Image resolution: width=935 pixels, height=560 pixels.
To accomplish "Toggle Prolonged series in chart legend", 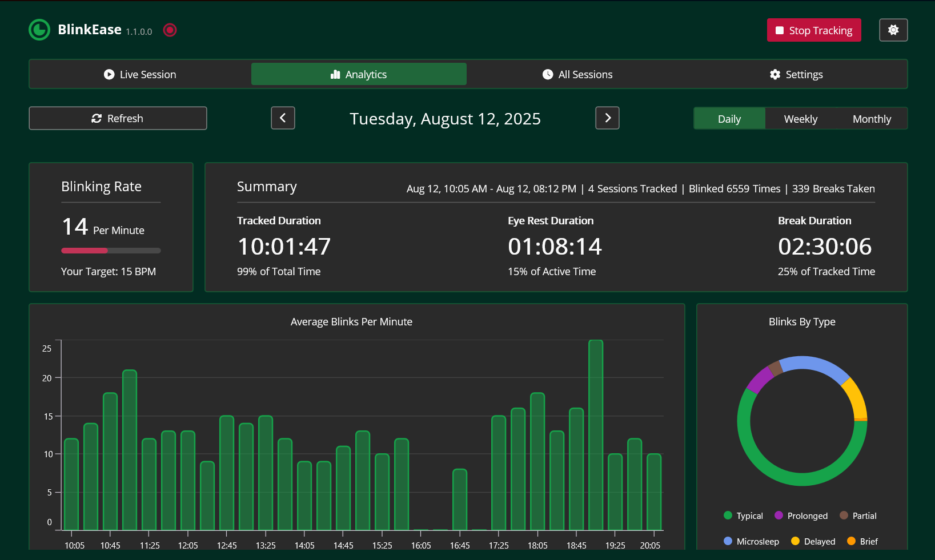I will point(801,515).
